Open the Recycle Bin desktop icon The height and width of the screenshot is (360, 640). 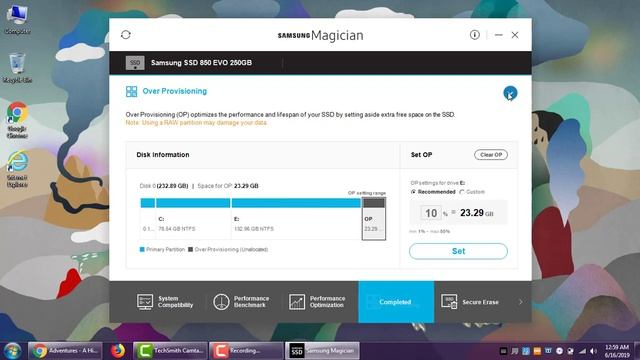coord(17,68)
